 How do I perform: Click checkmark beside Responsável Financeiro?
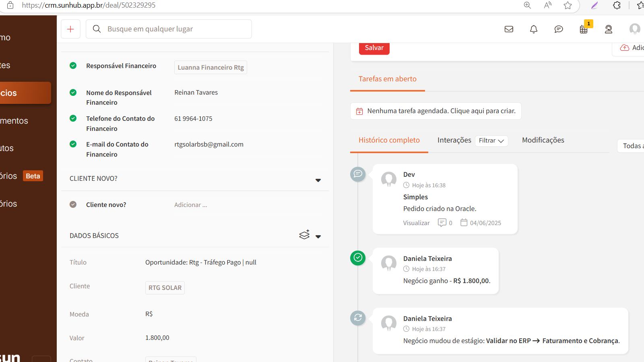73,66
